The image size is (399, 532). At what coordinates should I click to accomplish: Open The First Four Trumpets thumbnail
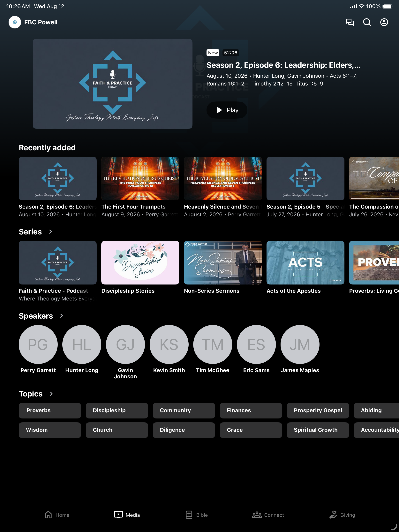pos(140,178)
